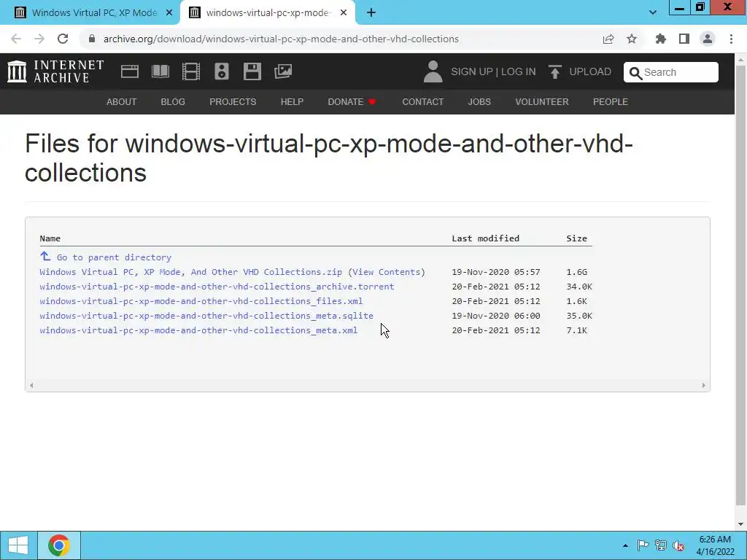Open the Images icon in header
Image resolution: width=747 pixels, height=560 pixels.
[x=283, y=71]
